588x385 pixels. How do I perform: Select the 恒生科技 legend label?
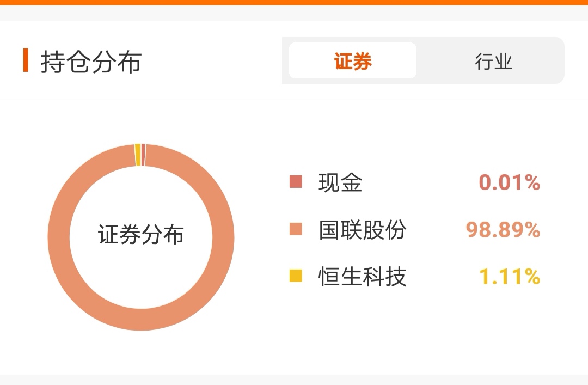[362, 277]
